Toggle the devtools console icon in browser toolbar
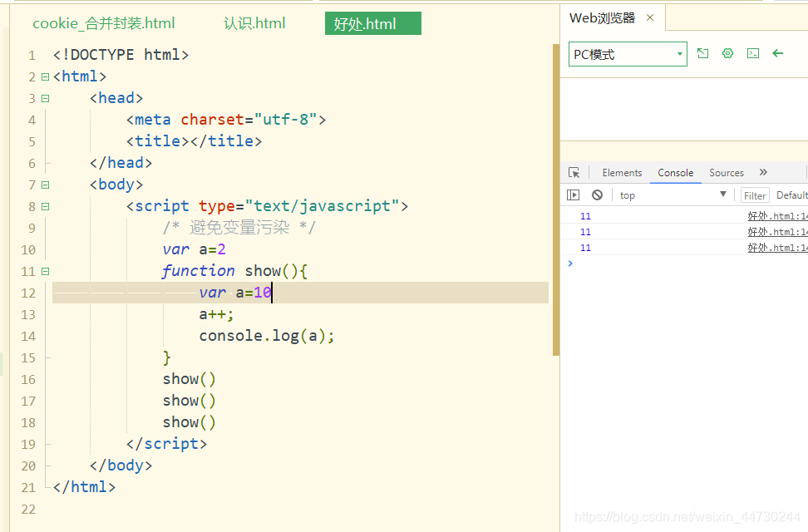The height and width of the screenshot is (532, 808). (x=753, y=53)
